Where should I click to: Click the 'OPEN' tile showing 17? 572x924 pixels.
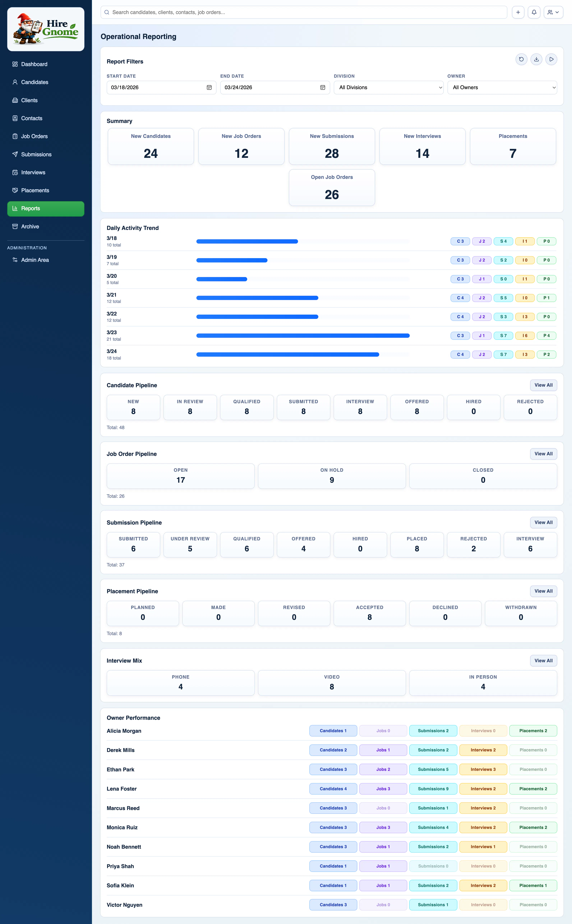tap(180, 476)
